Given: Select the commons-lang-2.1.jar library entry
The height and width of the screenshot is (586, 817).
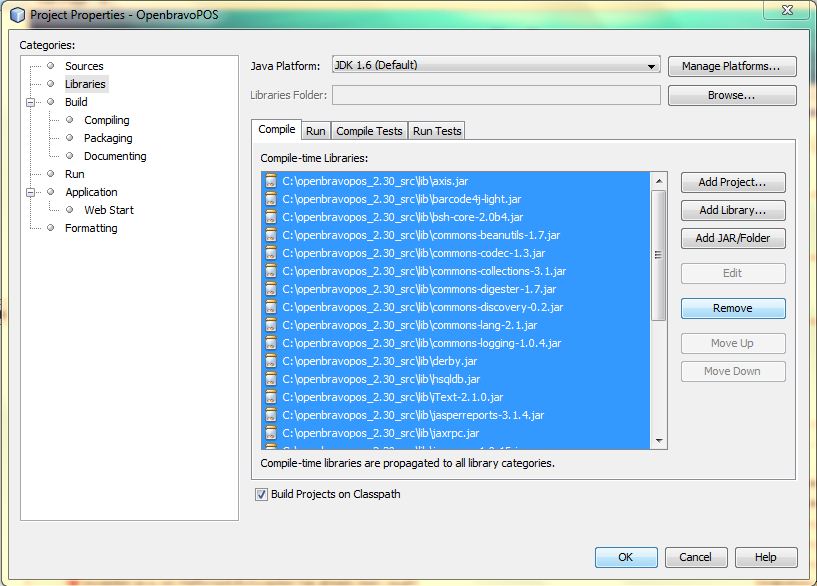Looking at the screenshot, I should tap(456, 325).
